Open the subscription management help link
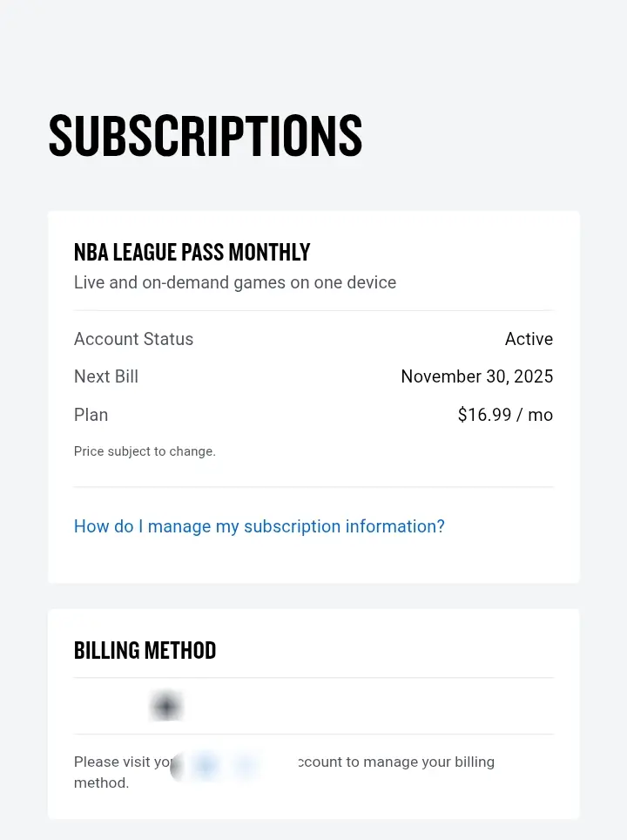The width and height of the screenshot is (627, 840). tap(260, 526)
